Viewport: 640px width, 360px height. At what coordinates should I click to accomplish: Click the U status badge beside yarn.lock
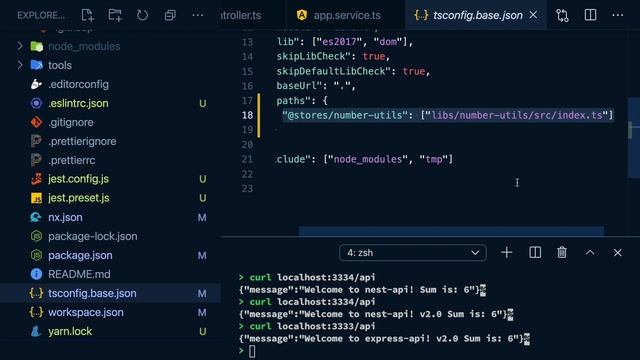pos(202,331)
